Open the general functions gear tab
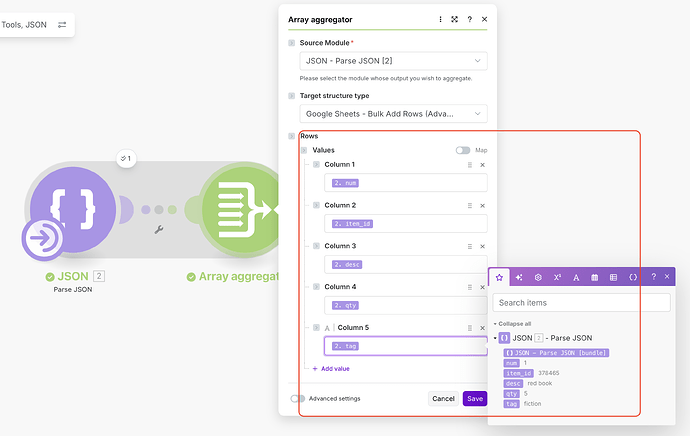 538,277
